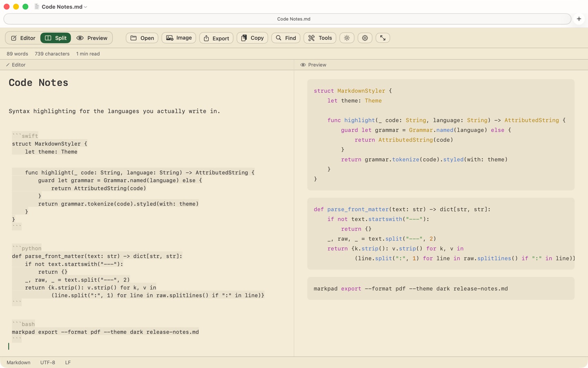Open settings gear icon
This screenshot has height=368, width=588.
coord(365,38)
